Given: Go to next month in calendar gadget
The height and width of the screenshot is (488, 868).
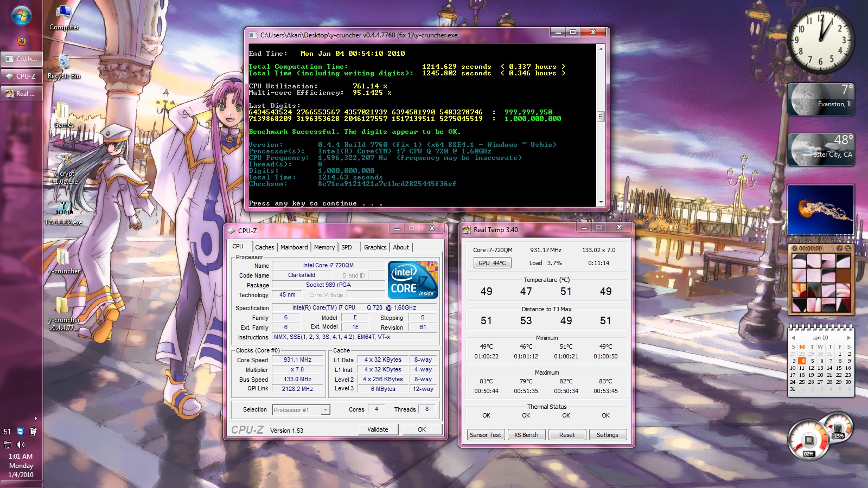Looking at the screenshot, I should coord(849,337).
